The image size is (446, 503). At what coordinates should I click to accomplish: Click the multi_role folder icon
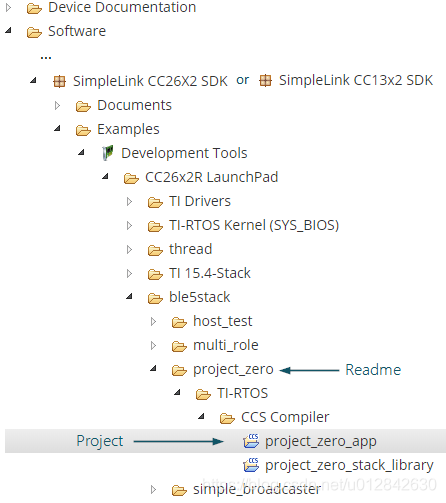click(179, 346)
